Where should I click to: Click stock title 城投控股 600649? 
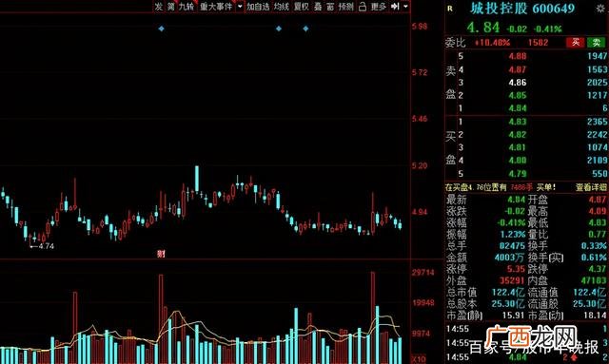522,9
